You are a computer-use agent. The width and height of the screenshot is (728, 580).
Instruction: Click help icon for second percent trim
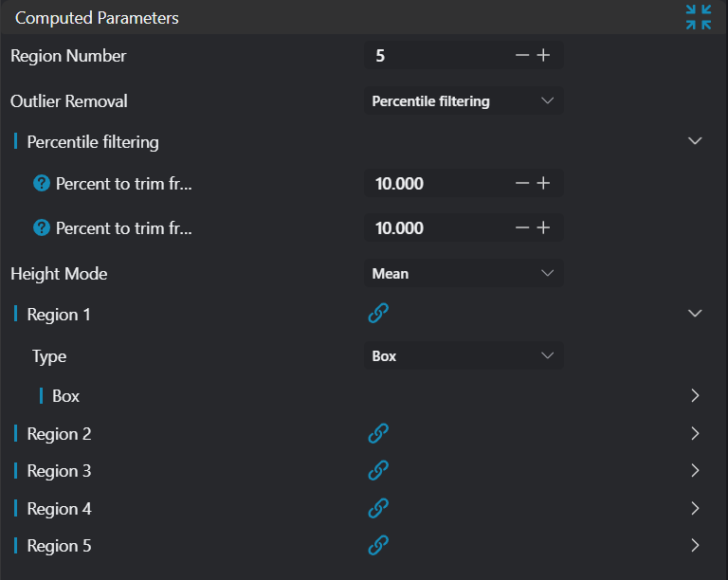41,227
